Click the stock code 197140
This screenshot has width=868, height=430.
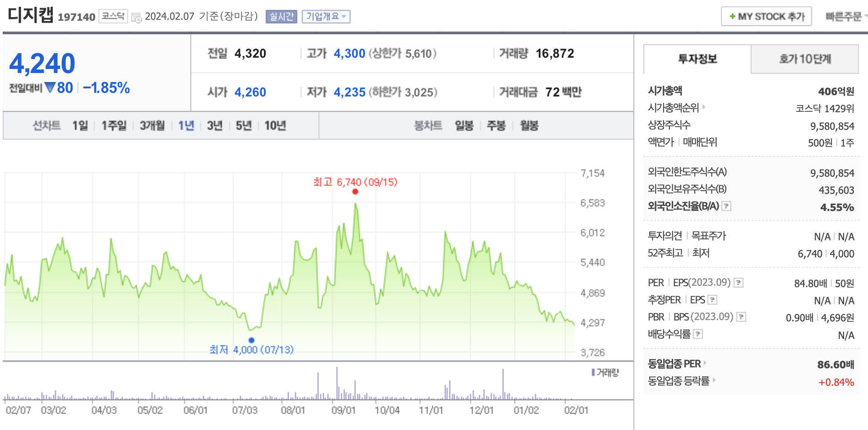click(x=77, y=17)
